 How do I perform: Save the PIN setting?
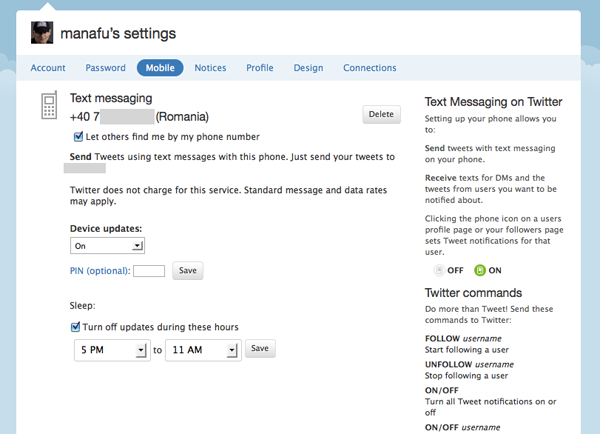click(x=188, y=271)
